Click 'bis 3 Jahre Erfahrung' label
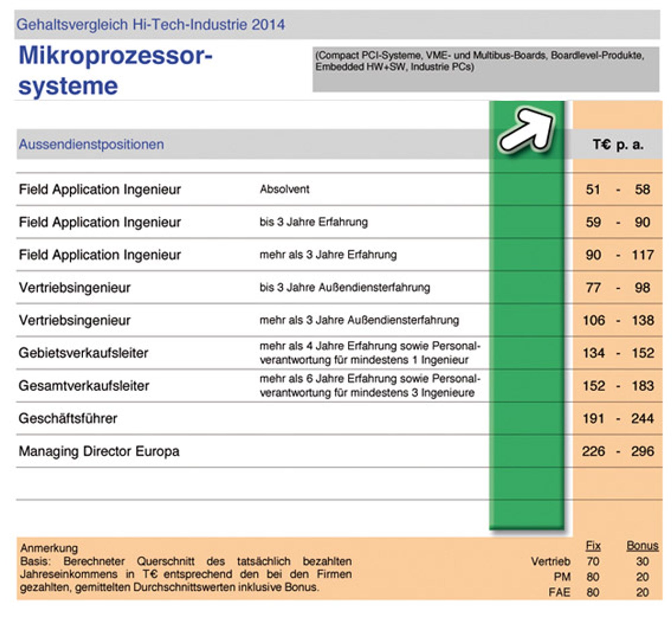The image size is (672, 625). (314, 222)
